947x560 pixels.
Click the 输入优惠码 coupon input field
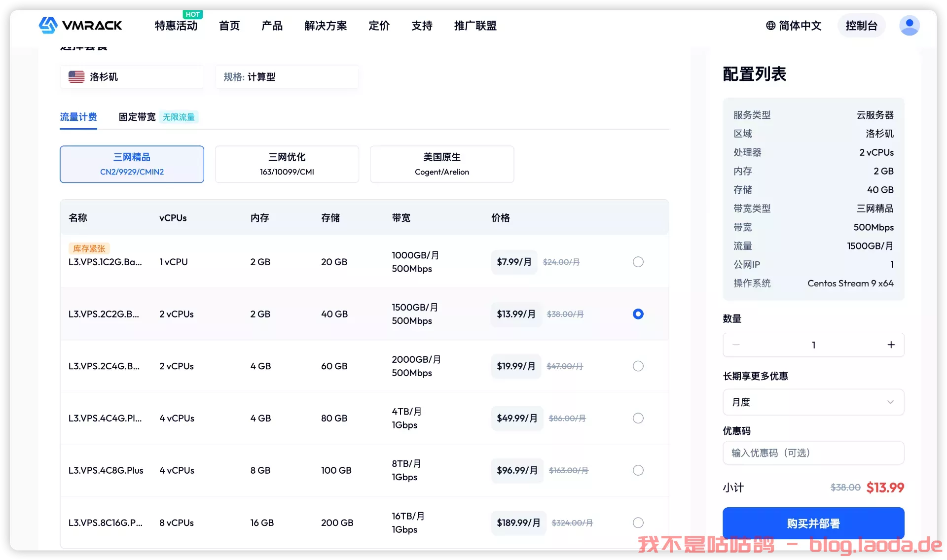coord(813,453)
